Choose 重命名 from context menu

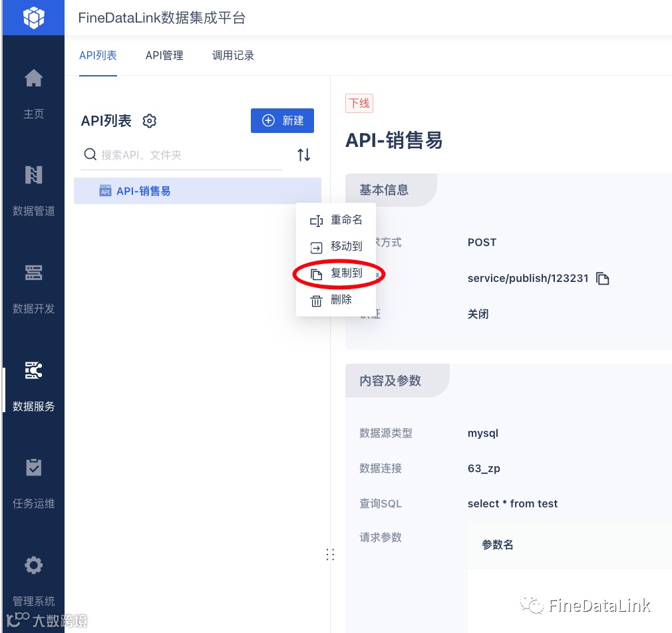point(347,219)
